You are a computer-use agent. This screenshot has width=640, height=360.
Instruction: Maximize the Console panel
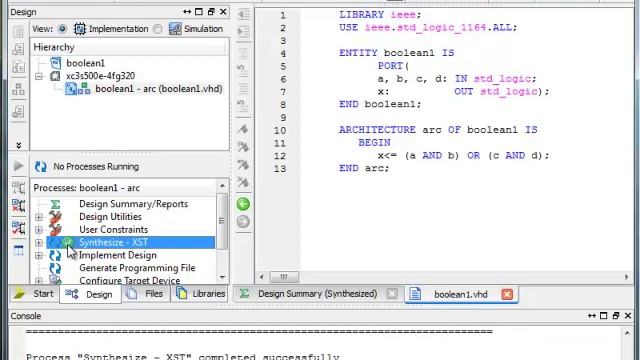tap(604, 316)
